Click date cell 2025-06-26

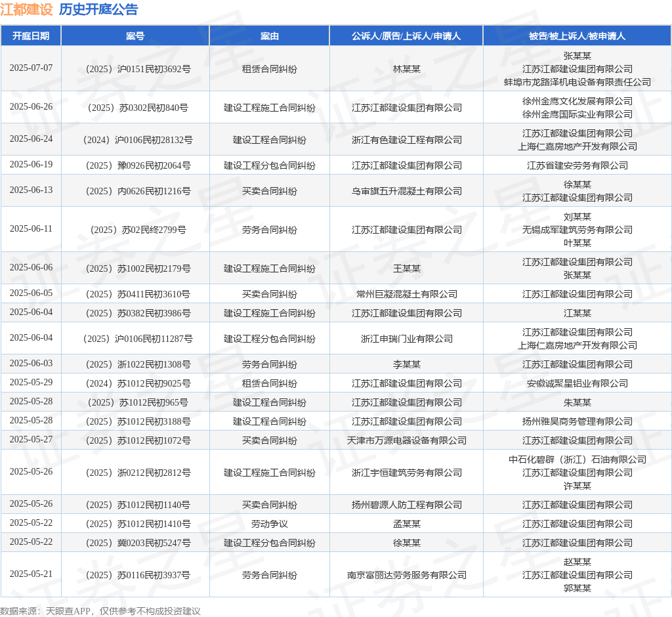point(31,107)
